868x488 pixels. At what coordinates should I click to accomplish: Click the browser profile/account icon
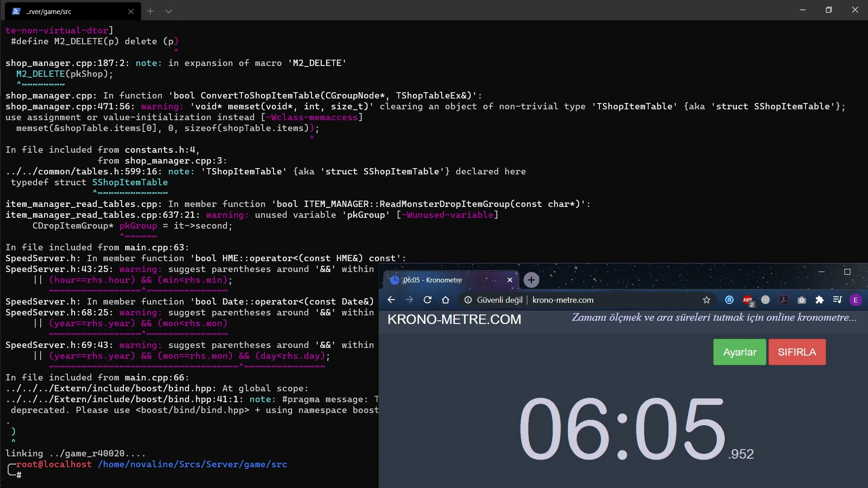[x=856, y=300]
